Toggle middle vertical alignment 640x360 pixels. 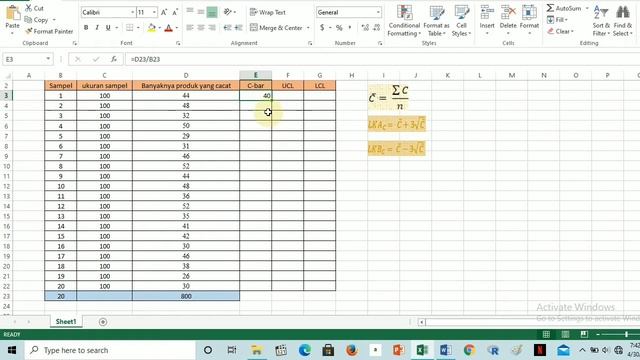point(201,12)
